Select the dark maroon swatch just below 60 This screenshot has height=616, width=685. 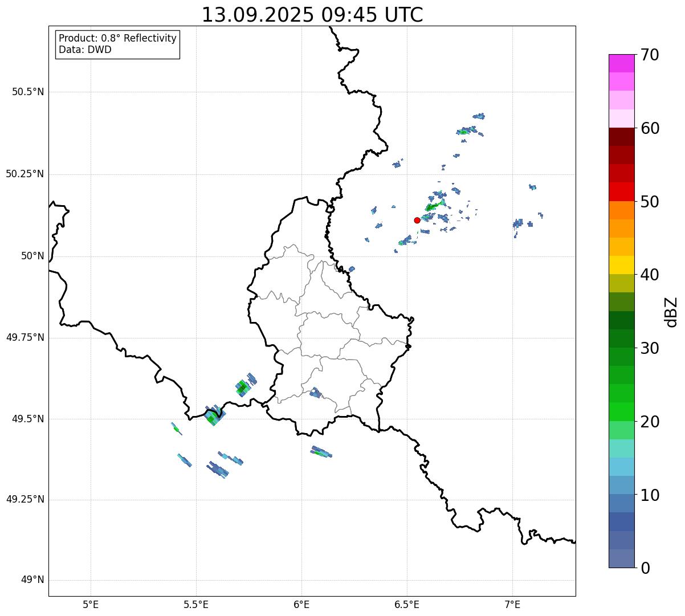click(x=621, y=137)
